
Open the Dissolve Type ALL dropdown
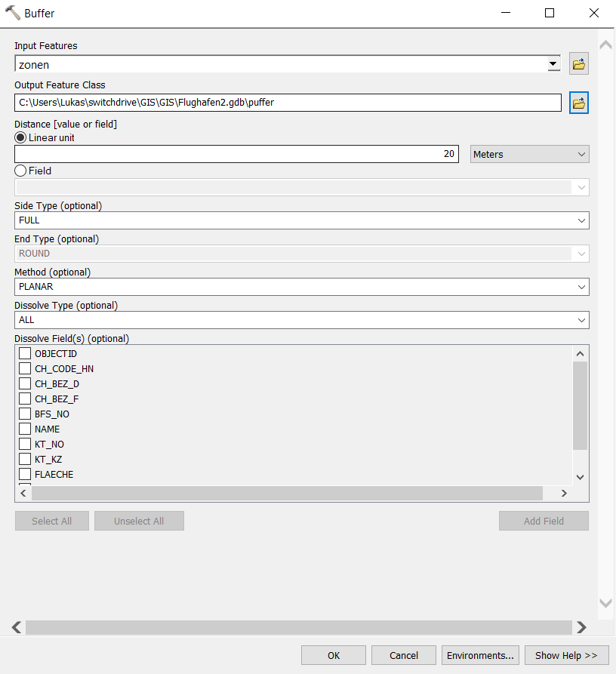coord(301,320)
